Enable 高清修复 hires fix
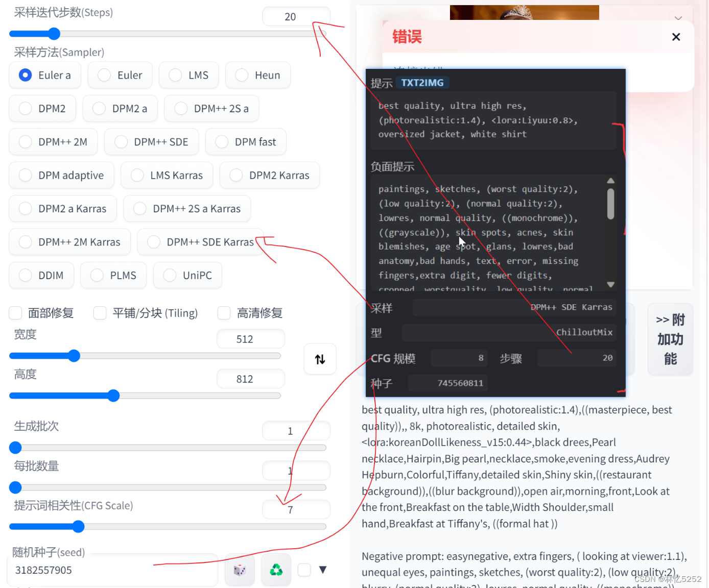The height and width of the screenshot is (588, 709). pos(224,313)
